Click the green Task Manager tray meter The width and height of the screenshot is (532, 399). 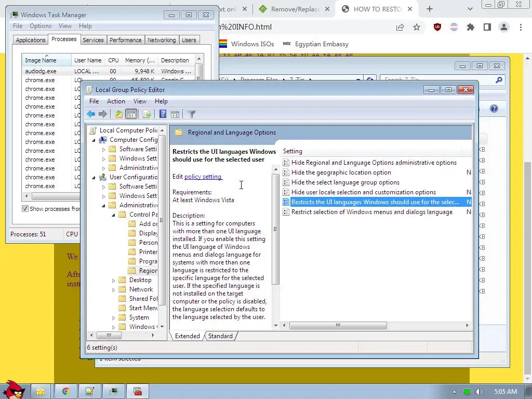pyautogui.click(x=467, y=392)
